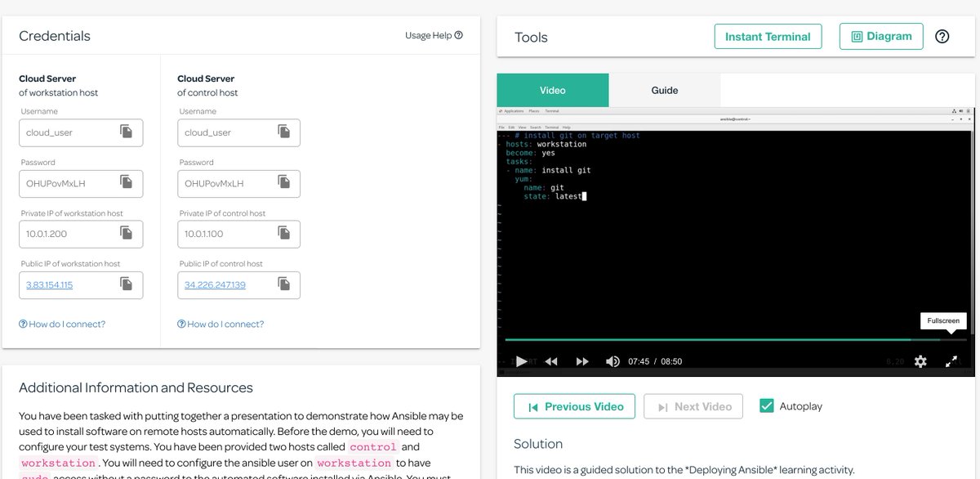This screenshot has height=479, width=980.
Task: Toggle the Autoplay checkbox
Action: coord(767,406)
